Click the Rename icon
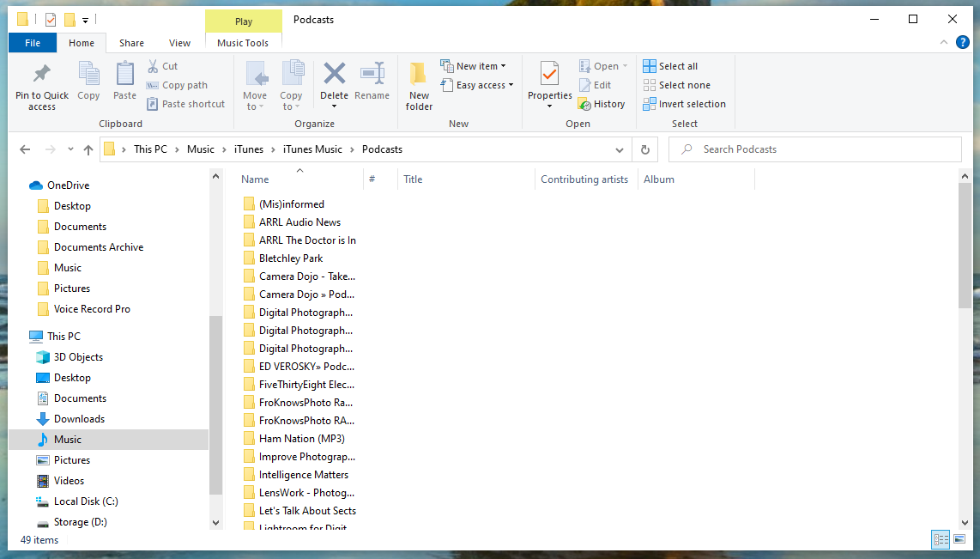This screenshot has width=980, height=559. point(372,73)
